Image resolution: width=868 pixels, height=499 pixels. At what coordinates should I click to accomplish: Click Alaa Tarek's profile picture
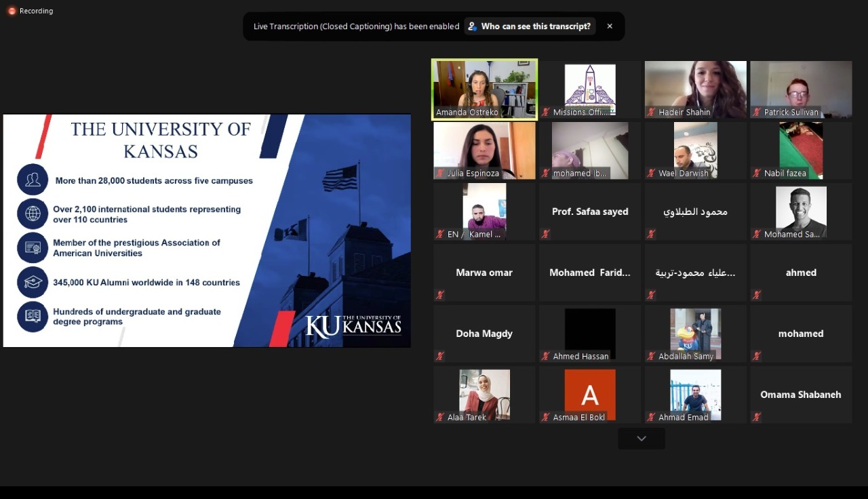pyautogui.click(x=484, y=392)
